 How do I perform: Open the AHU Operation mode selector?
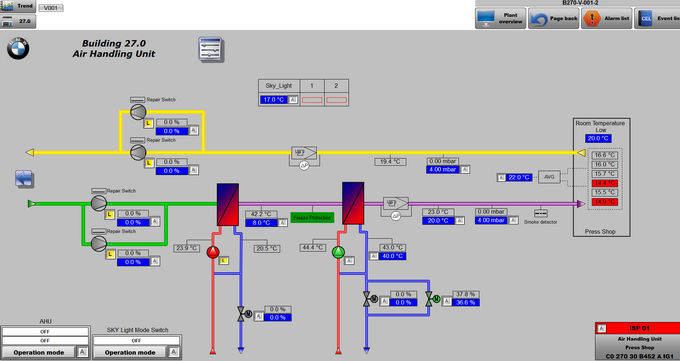coord(39,352)
